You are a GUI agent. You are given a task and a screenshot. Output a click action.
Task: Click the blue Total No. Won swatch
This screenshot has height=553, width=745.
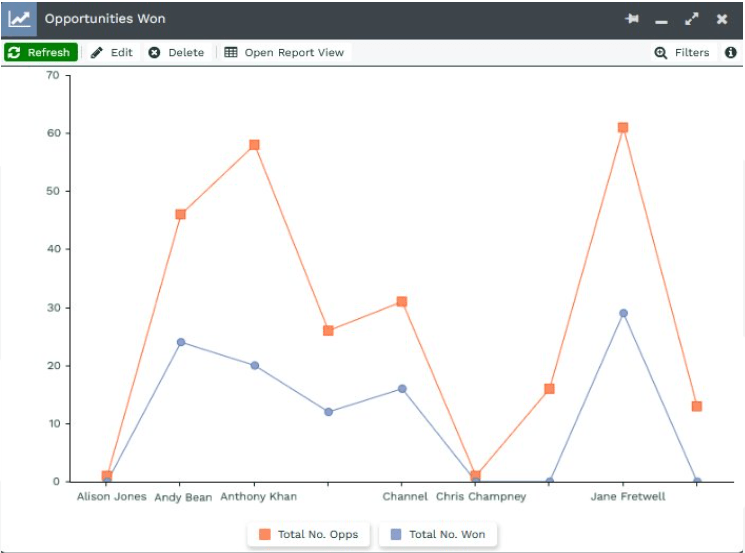coord(396,534)
